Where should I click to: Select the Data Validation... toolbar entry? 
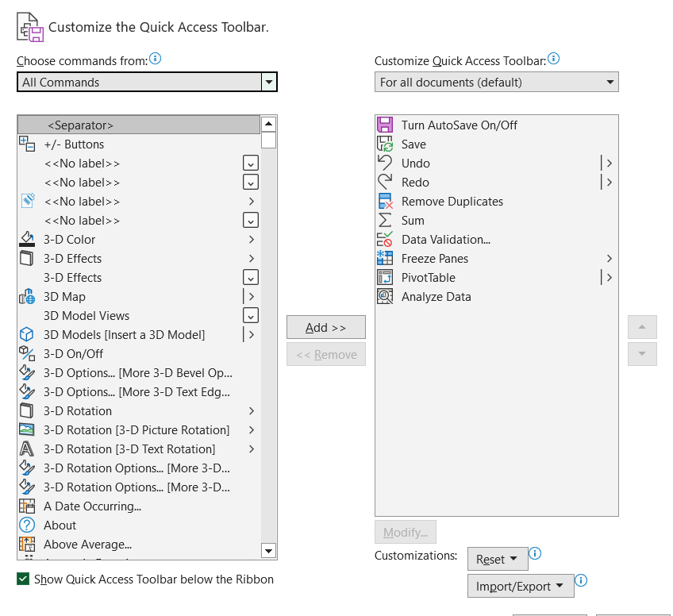(x=497, y=239)
